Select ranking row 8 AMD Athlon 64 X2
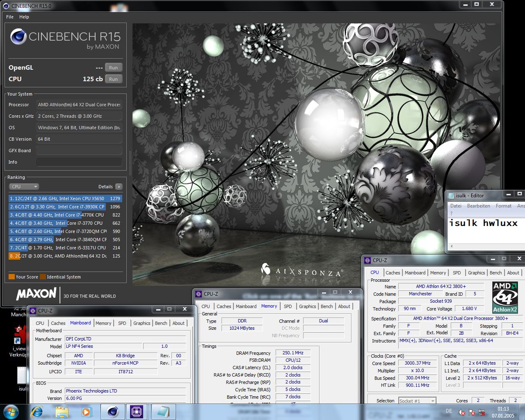 click(x=65, y=256)
